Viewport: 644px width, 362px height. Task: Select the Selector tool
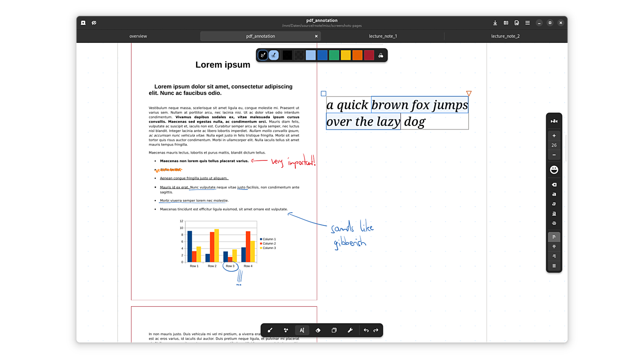334,330
